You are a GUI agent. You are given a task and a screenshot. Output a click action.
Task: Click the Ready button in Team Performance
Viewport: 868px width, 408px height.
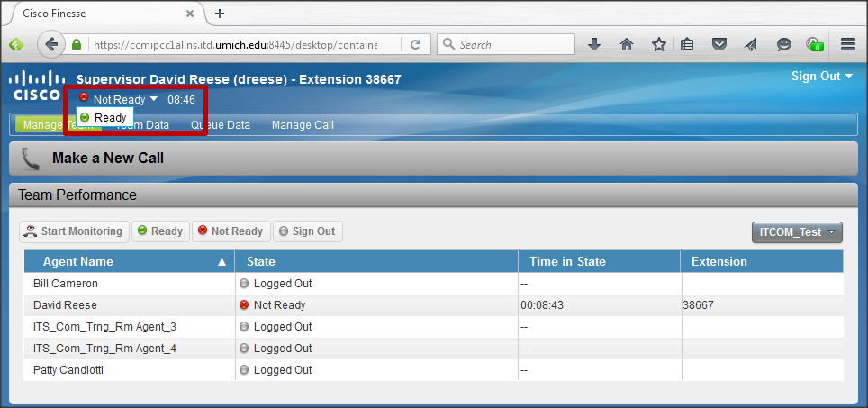point(160,231)
